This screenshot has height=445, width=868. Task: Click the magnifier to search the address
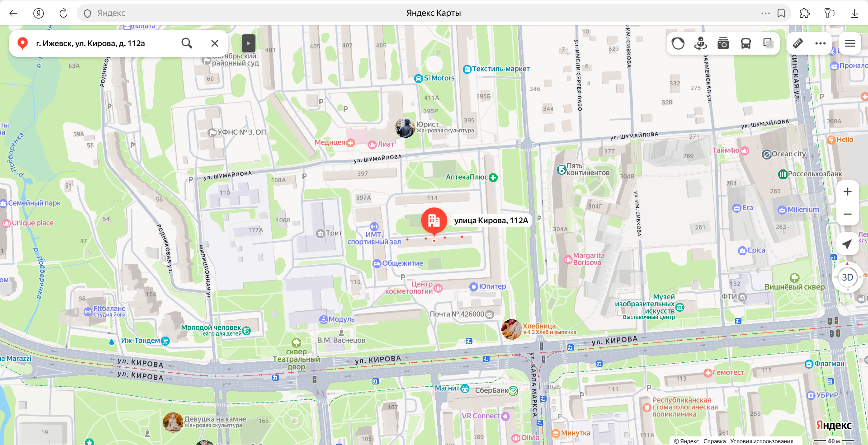(x=187, y=43)
